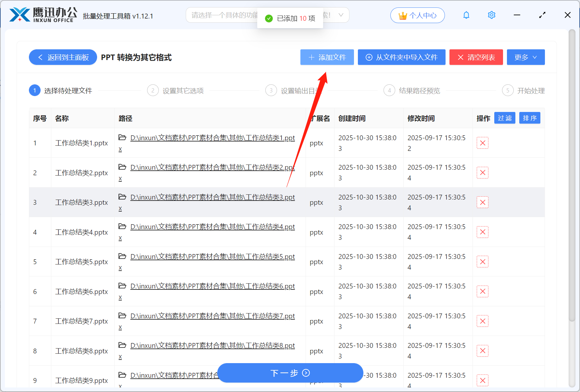Open the 更多 dropdown menu
This screenshot has width=580, height=392.
pyautogui.click(x=525, y=57)
